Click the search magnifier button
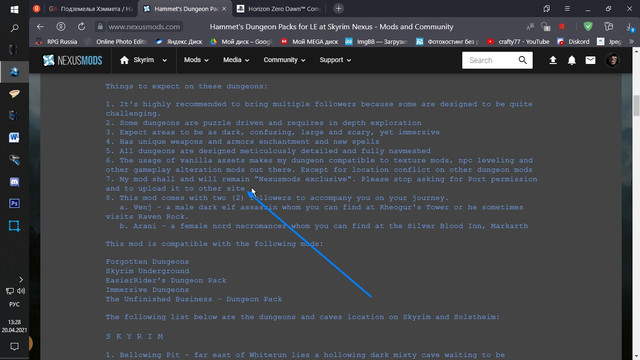Viewport: 640px width, 360px height. pos(523,60)
